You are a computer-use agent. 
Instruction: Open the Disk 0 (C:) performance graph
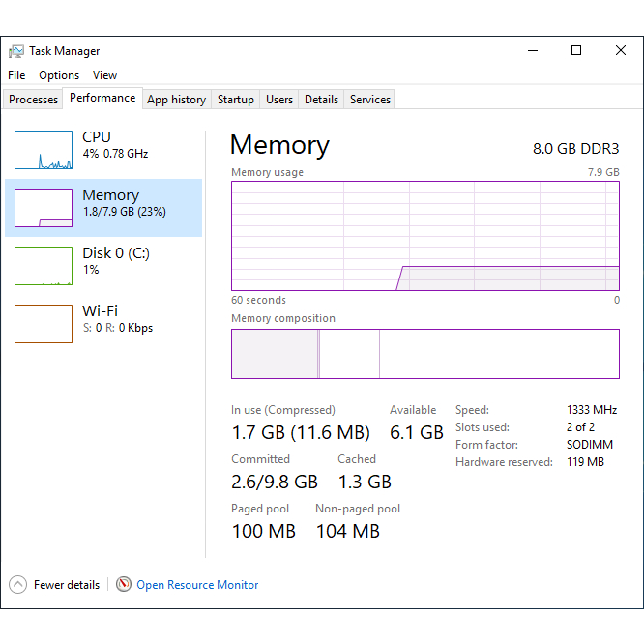44,266
